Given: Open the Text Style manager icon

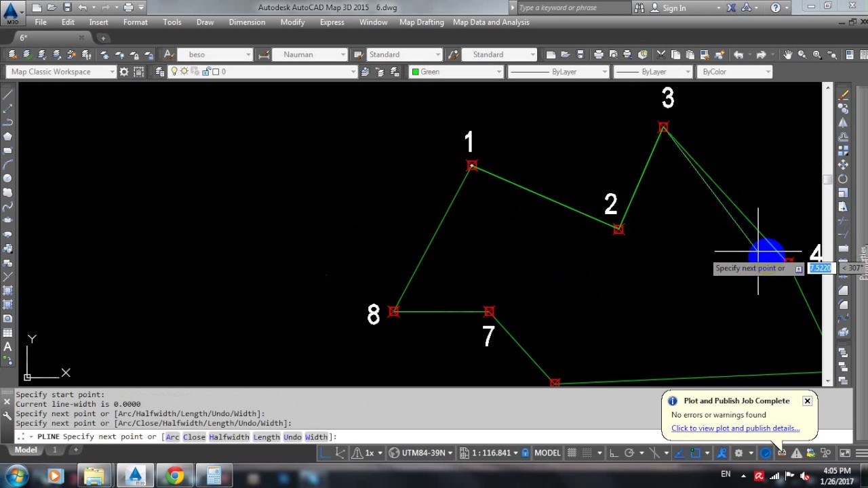Looking at the screenshot, I should pos(169,54).
